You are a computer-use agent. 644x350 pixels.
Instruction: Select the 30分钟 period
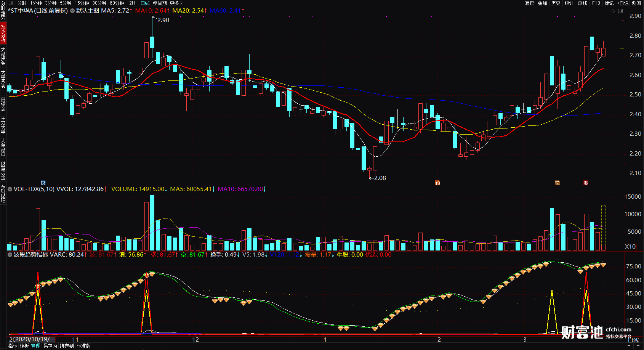coord(99,3)
